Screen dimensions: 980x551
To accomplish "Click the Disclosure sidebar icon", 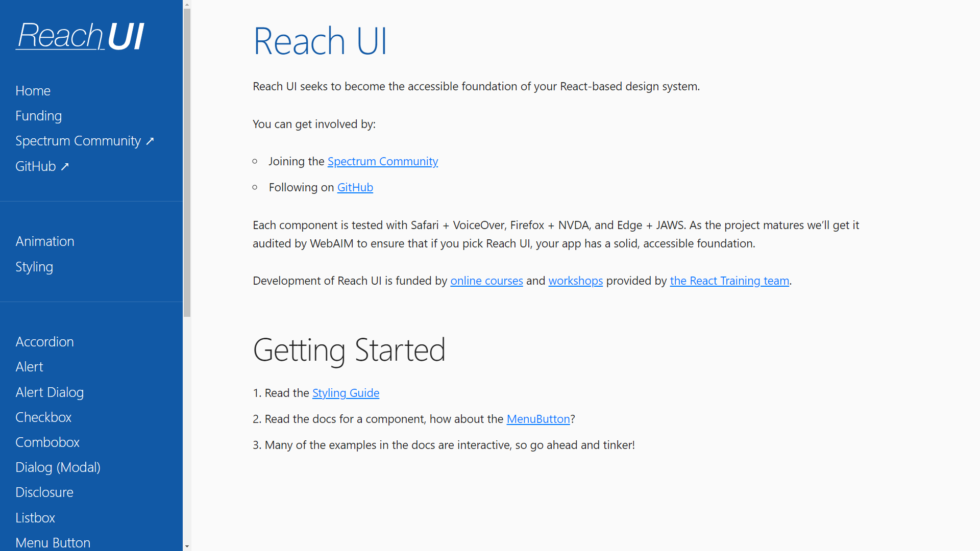I will pyautogui.click(x=44, y=492).
